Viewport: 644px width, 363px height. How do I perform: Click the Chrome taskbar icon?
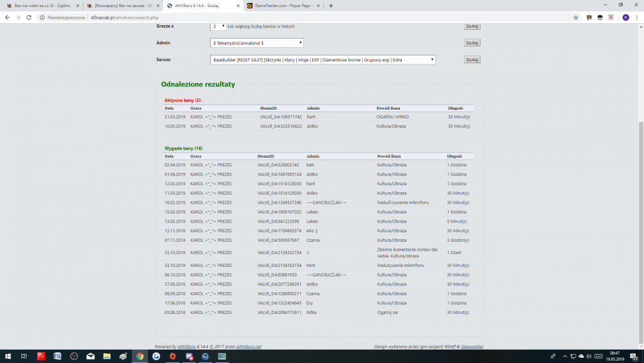(x=140, y=357)
